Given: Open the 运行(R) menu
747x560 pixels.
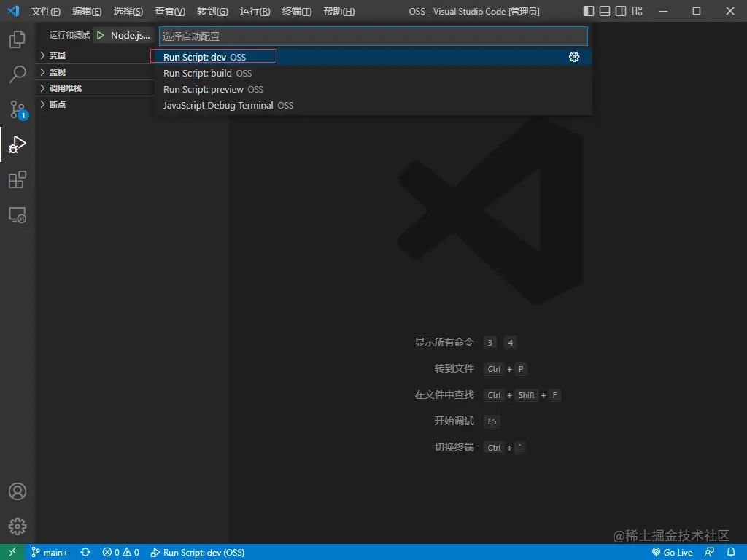Looking at the screenshot, I should click(255, 11).
